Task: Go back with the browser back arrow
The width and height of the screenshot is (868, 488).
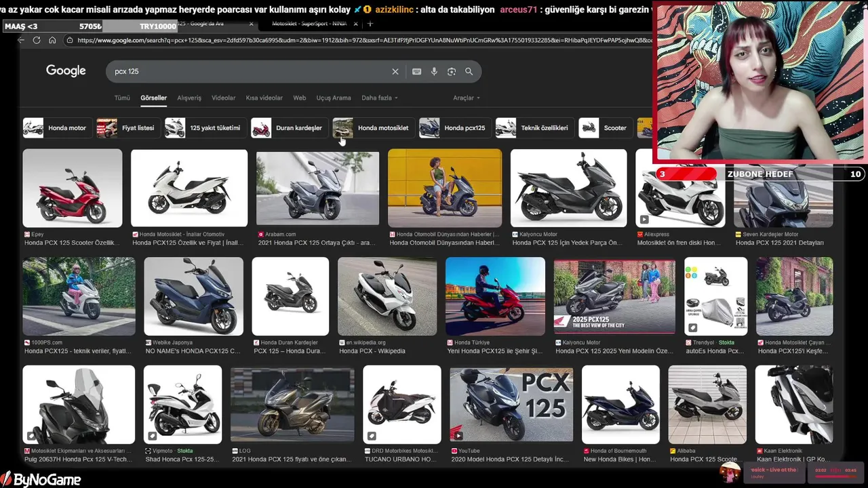Action: [x=20, y=40]
